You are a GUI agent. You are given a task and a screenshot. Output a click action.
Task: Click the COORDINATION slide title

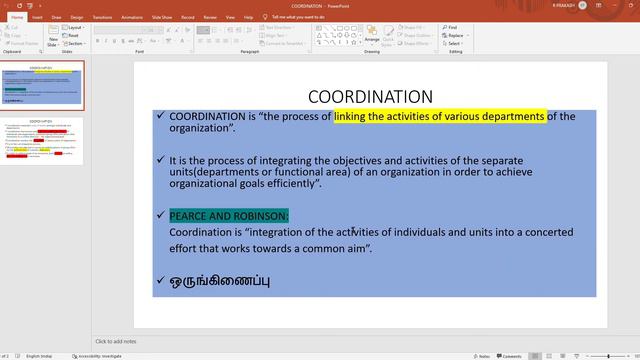coord(370,97)
